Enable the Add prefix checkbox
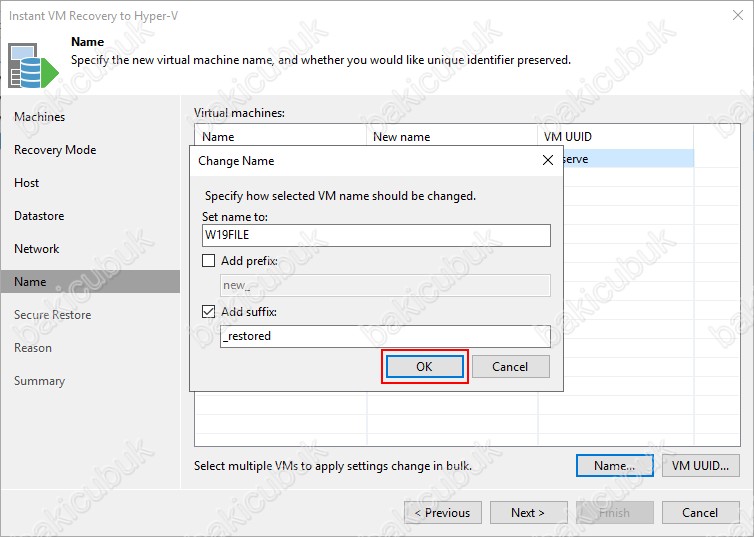The image size is (754, 537). click(x=209, y=261)
